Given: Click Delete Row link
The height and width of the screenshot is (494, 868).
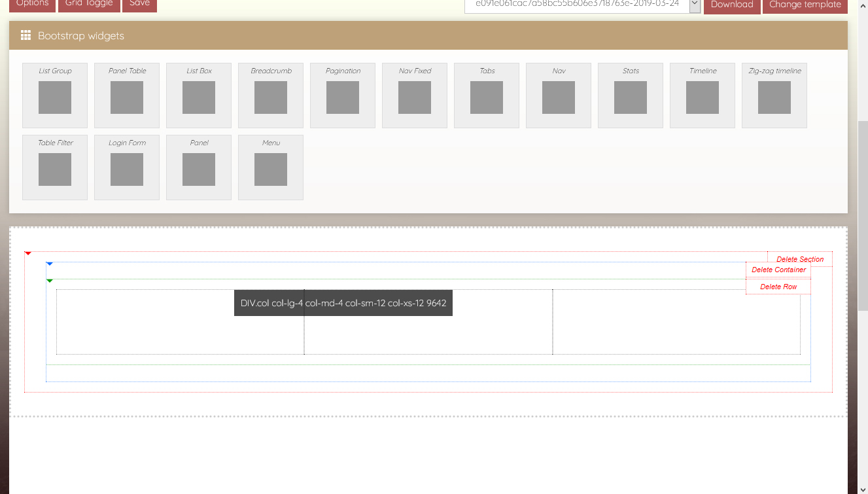Looking at the screenshot, I should pos(778,287).
